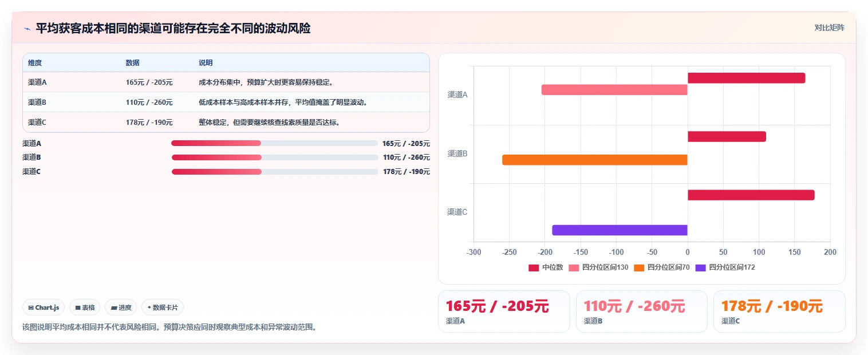
Task: Toggle the 四分位区间172 legend item
Action: click(725, 267)
